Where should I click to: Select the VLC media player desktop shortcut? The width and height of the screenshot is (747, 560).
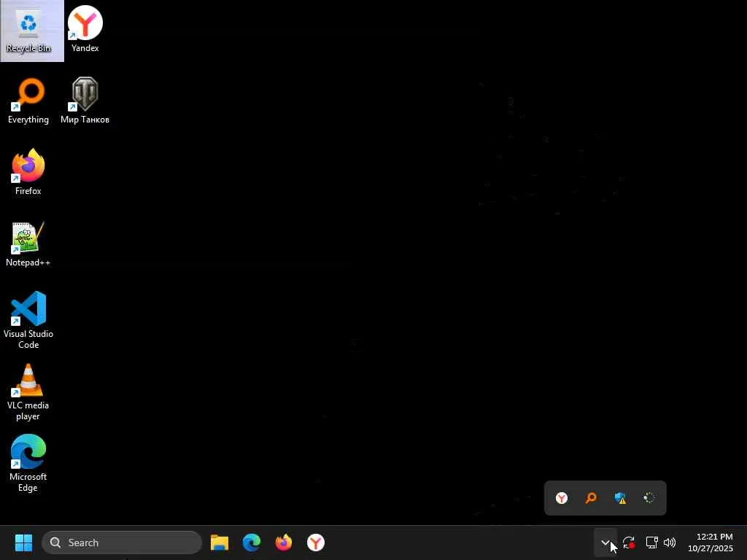pyautogui.click(x=28, y=392)
